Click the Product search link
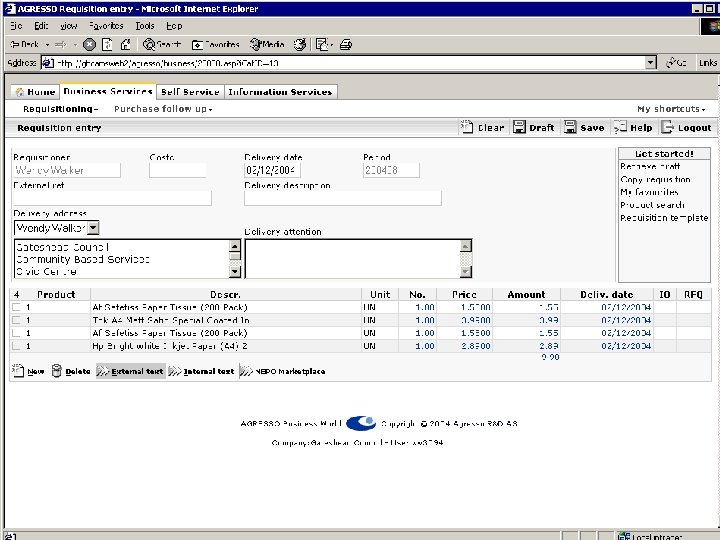 (652, 205)
